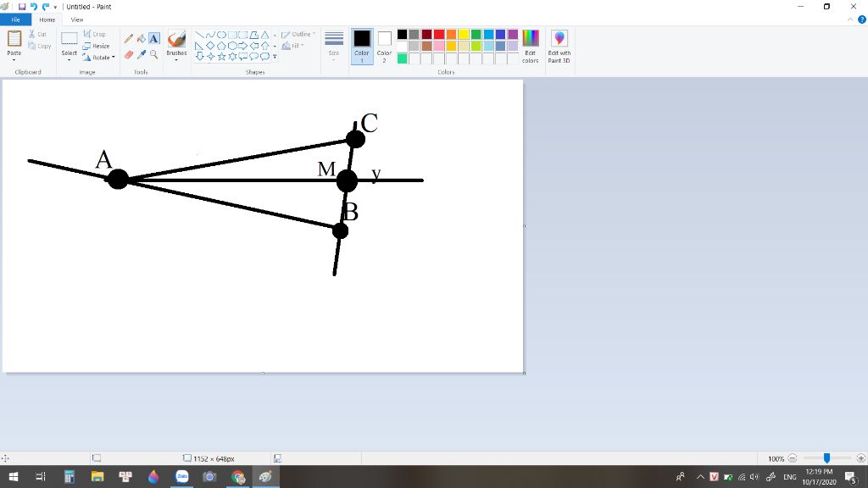Switch to the Home ribbon tab

pyautogui.click(x=47, y=19)
